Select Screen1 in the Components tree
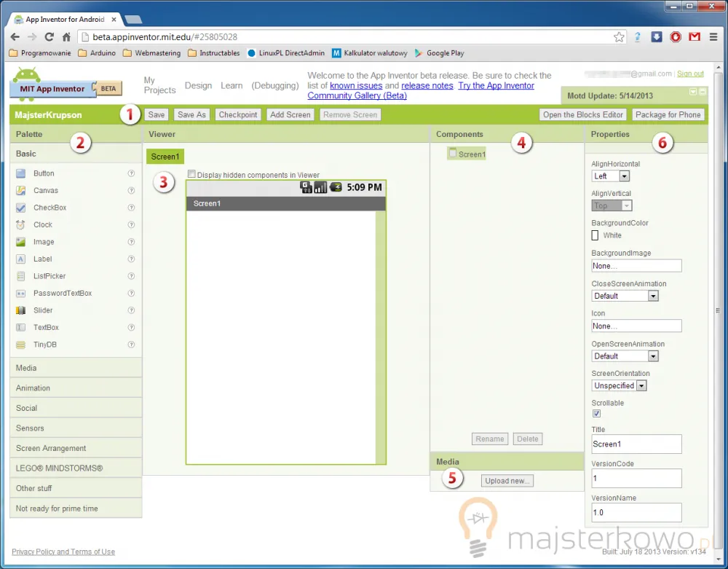The width and height of the screenshot is (728, 569). click(x=467, y=154)
